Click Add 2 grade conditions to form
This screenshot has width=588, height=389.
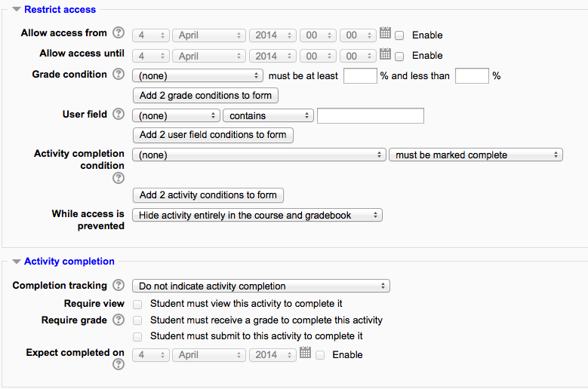pyautogui.click(x=205, y=96)
